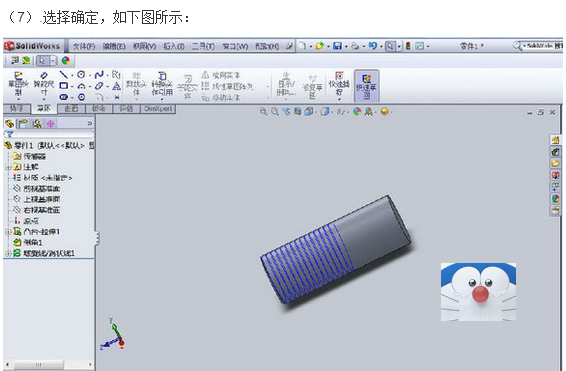Image resolution: width=566 pixels, height=371 pixels.
Task: Toggle the Rapid Sketch button
Action: [366, 86]
